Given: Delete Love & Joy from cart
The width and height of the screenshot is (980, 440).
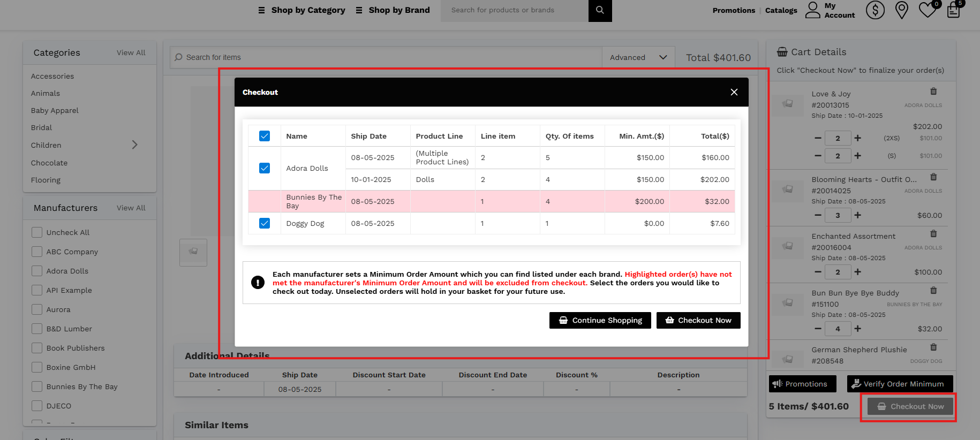Looking at the screenshot, I should (x=933, y=92).
